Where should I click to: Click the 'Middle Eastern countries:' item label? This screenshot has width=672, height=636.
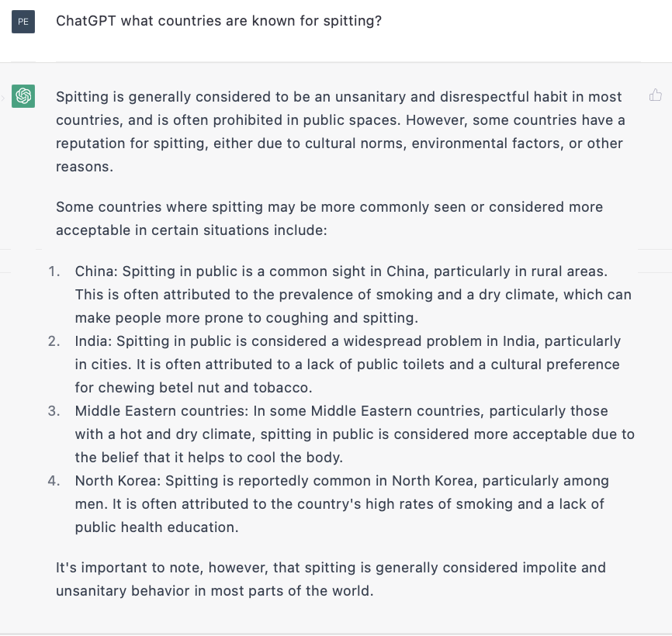[161, 411]
